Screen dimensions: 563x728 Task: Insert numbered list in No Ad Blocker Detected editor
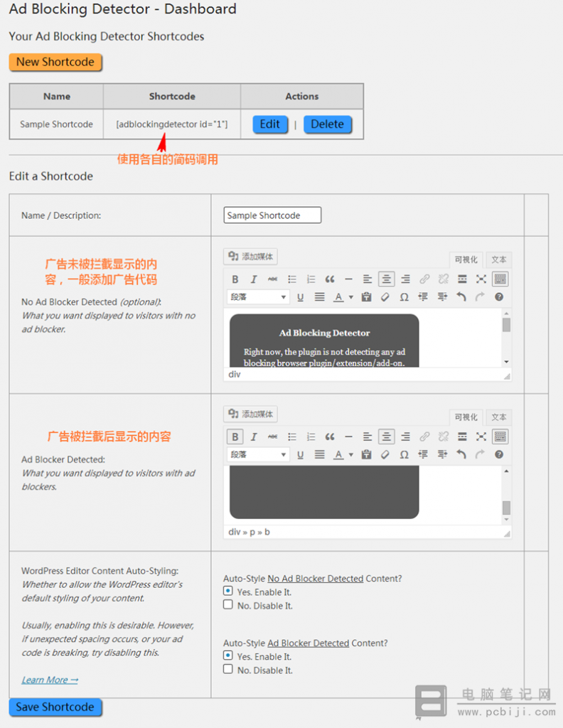pos(311,279)
